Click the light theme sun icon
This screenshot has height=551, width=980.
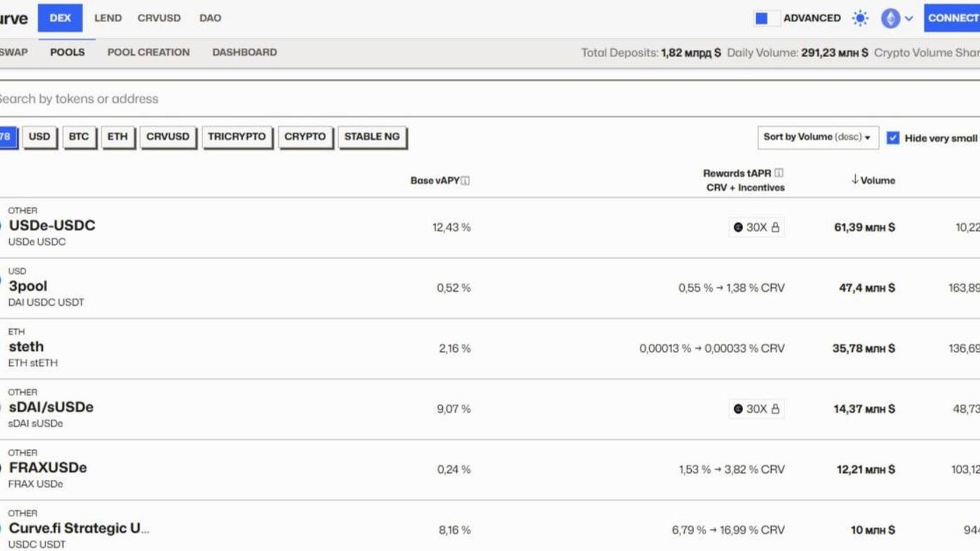click(859, 18)
